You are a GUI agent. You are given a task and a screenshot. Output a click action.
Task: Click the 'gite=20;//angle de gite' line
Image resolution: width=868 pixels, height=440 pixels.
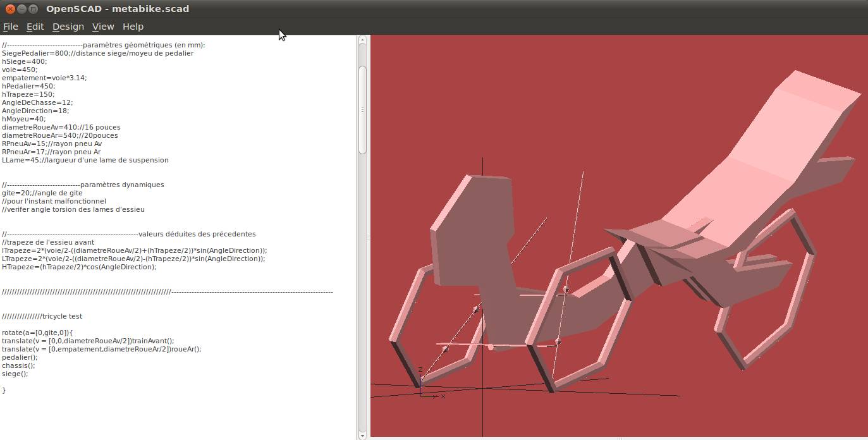(42, 193)
